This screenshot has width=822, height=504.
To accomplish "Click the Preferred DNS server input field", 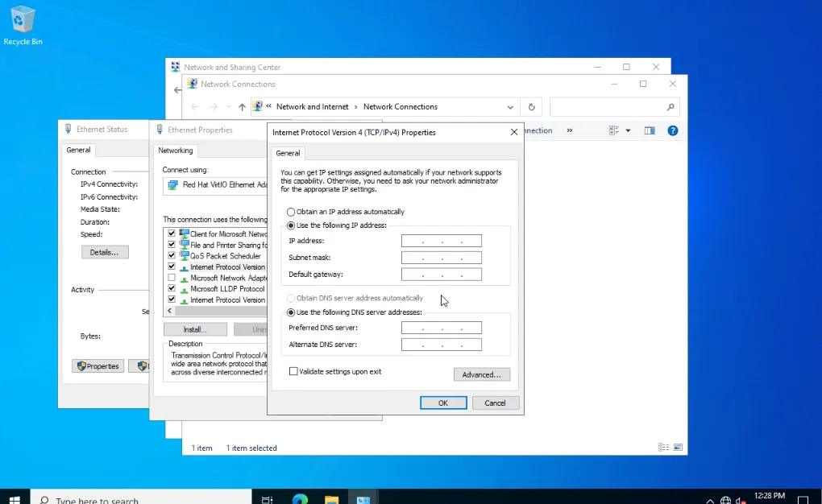I will point(441,327).
